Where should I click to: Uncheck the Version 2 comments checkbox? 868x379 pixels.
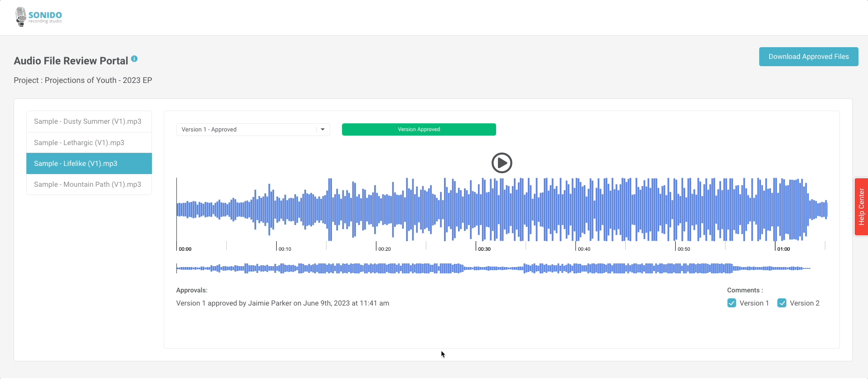tap(782, 303)
